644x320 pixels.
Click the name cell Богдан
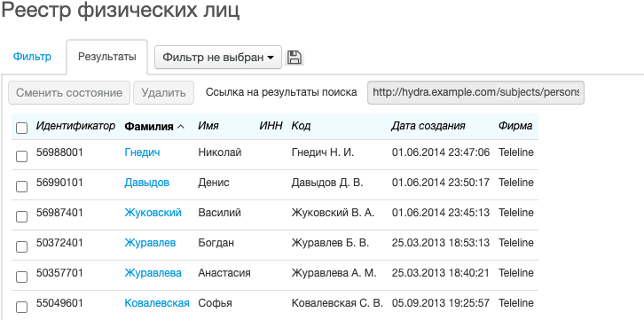[216, 243]
